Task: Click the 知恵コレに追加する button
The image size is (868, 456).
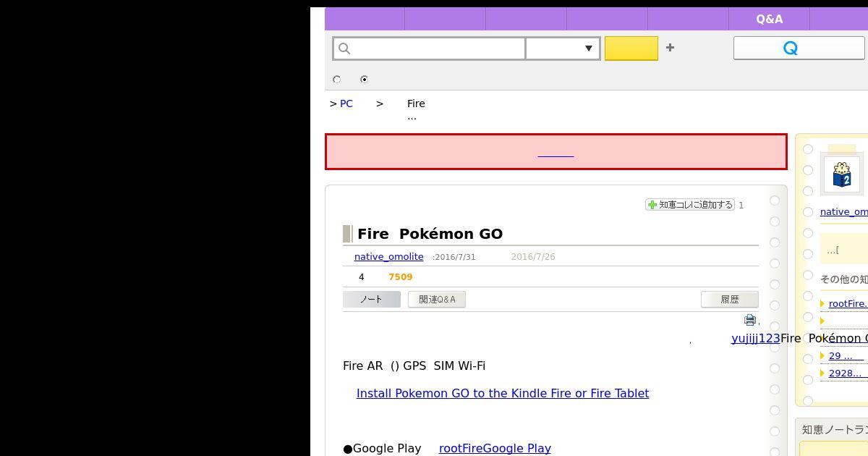Action: (690, 205)
